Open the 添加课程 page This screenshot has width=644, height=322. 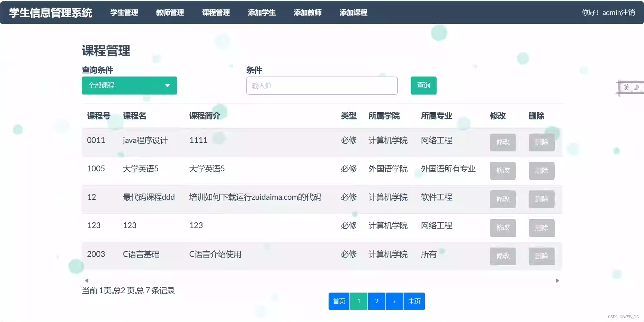click(354, 12)
